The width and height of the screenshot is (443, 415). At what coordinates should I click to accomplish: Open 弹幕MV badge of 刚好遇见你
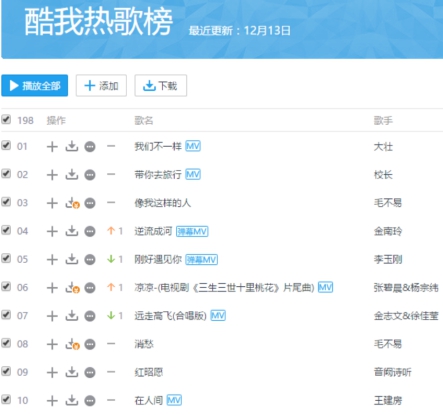(202, 259)
